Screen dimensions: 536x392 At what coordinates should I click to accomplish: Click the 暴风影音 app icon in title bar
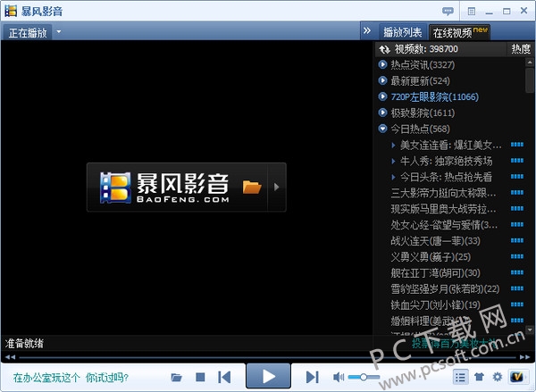(x=11, y=11)
